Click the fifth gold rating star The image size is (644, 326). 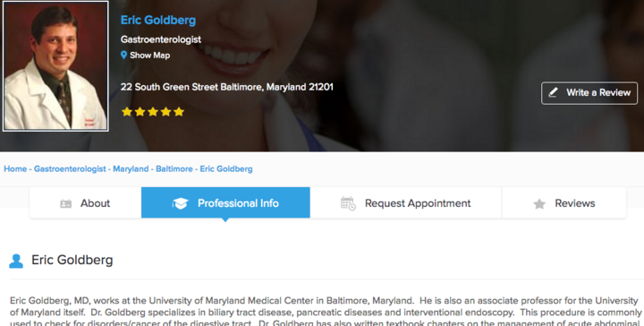179,111
